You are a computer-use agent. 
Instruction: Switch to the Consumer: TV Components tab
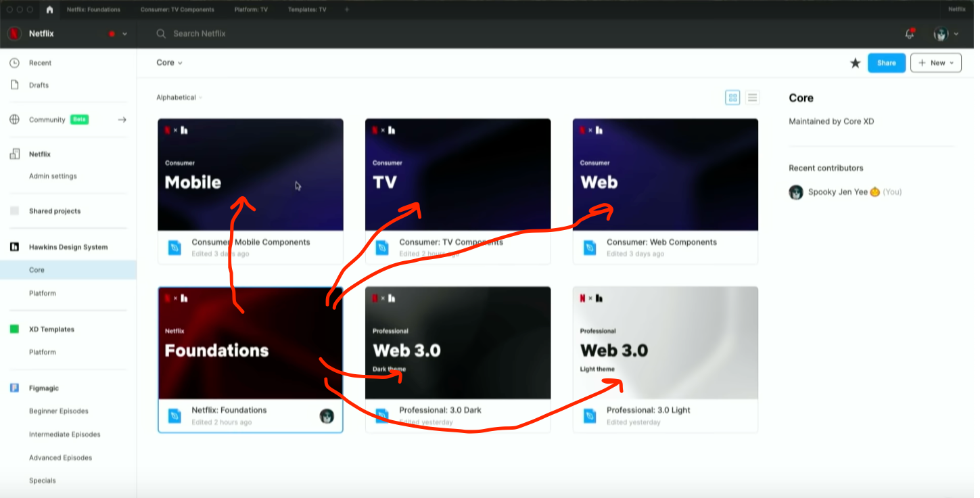pos(177,9)
